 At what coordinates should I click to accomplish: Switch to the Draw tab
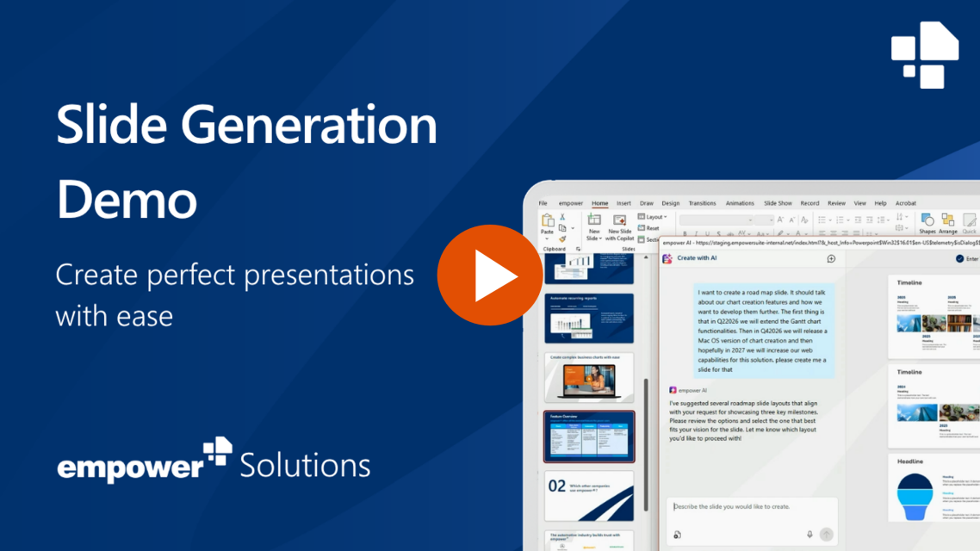tap(646, 203)
